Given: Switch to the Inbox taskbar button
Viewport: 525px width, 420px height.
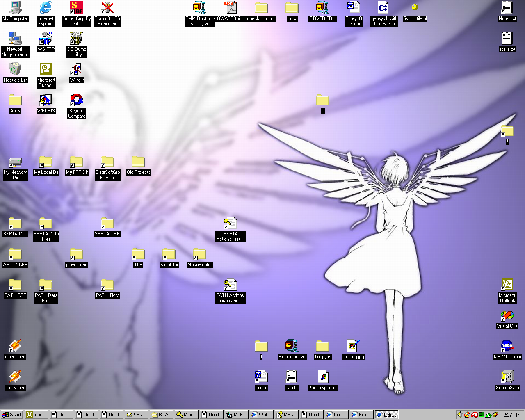Looking at the screenshot, I should [36, 415].
